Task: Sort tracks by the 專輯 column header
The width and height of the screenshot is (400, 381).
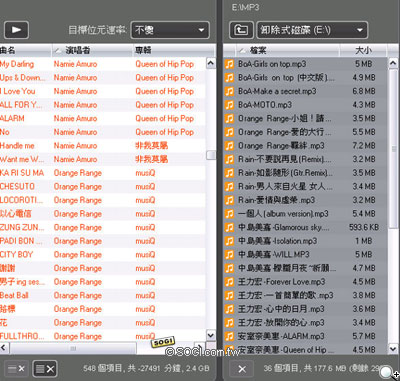Action: pos(173,50)
